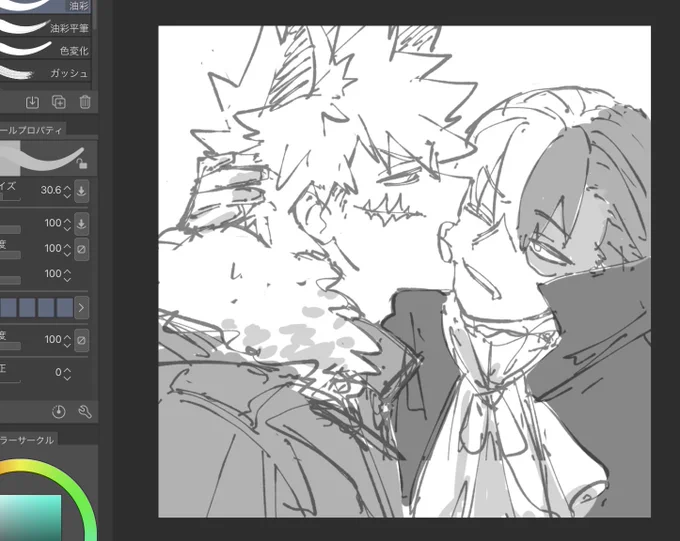This screenshot has width=680, height=541.
Task: Expand the row with the right chevron button
Action: coord(82,308)
